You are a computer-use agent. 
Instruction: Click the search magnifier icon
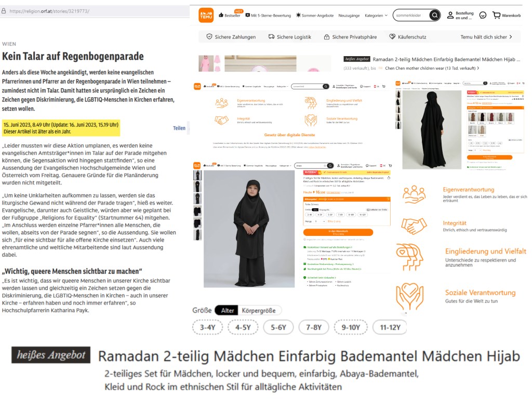pyautogui.click(x=435, y=15)
